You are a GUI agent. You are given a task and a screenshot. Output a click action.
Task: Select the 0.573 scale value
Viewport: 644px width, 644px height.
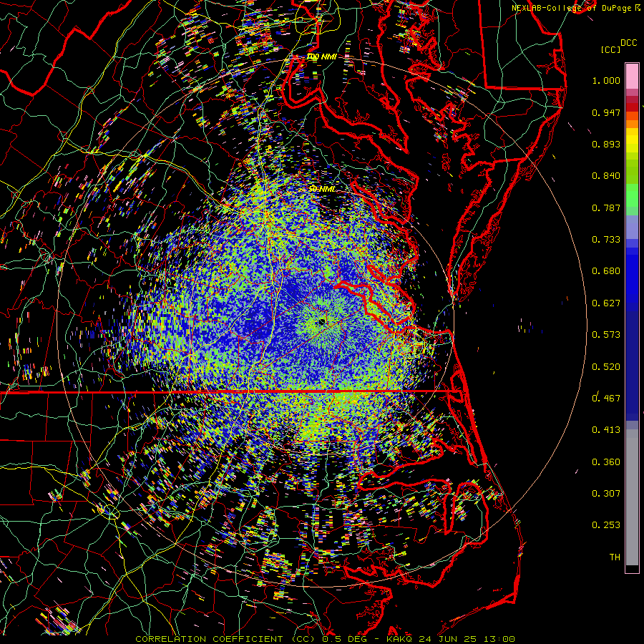(x=606, y=335)
